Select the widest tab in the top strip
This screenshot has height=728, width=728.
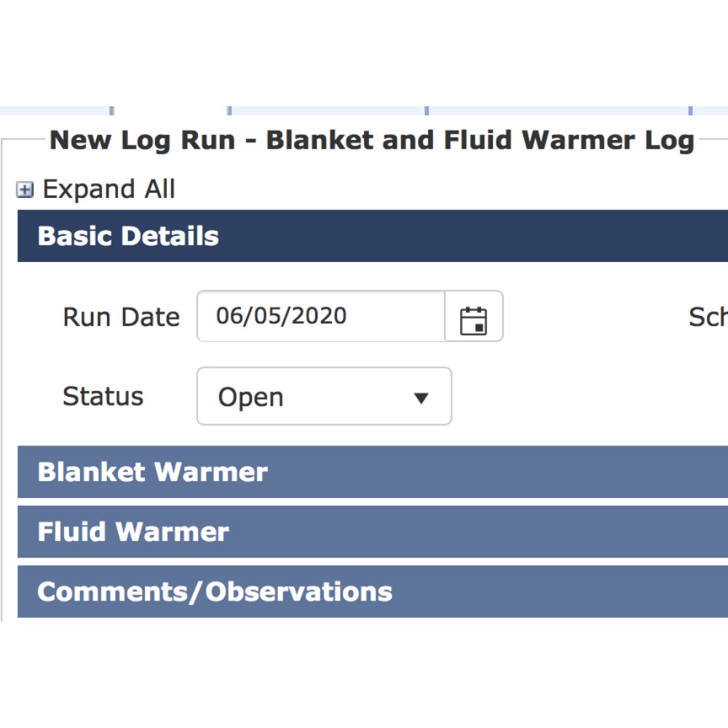(558, 110)
